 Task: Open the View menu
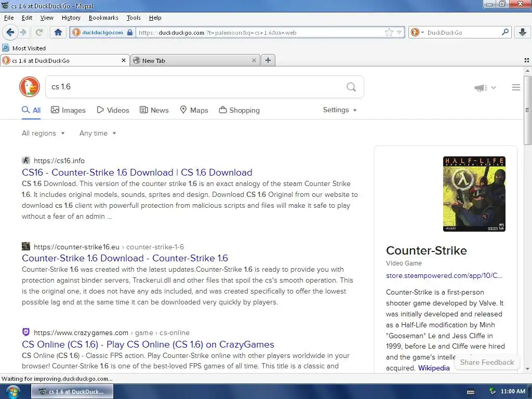(47, 18)
